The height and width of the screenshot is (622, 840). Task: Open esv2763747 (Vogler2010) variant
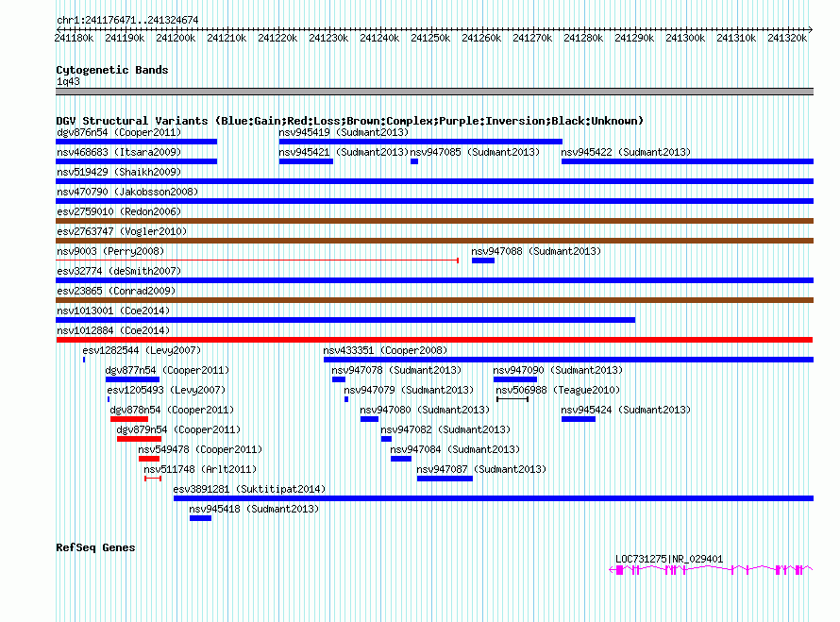pos(122,231)
